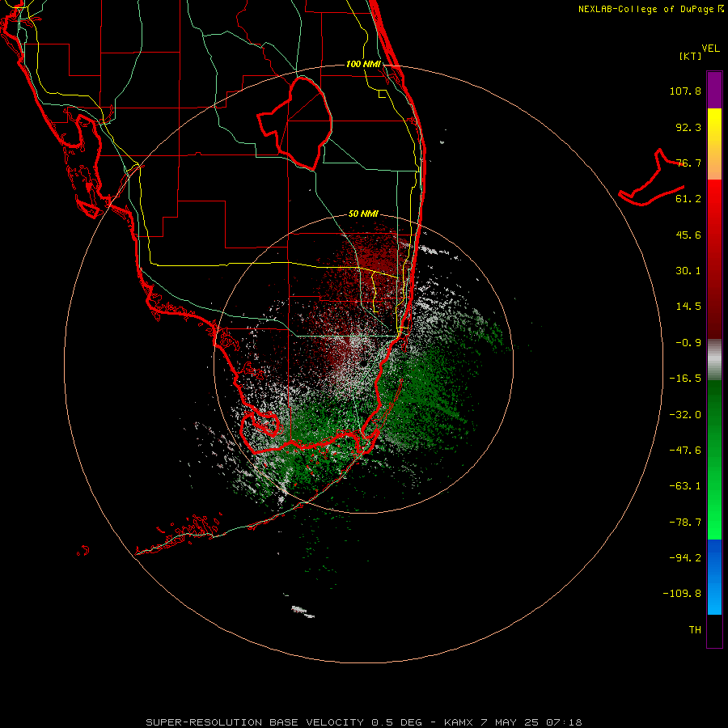Click the 45.6 velocity scale value

pyautogui.click(x=688, y=235)
